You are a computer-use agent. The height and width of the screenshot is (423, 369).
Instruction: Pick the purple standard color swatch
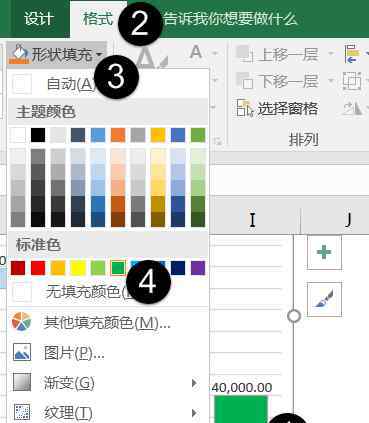[198, 268]
